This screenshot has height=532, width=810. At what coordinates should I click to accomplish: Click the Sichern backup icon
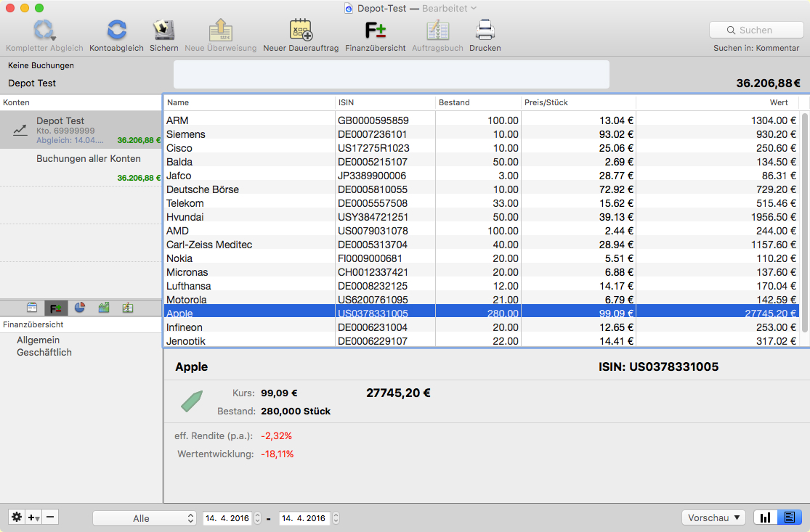click(163, 30)
